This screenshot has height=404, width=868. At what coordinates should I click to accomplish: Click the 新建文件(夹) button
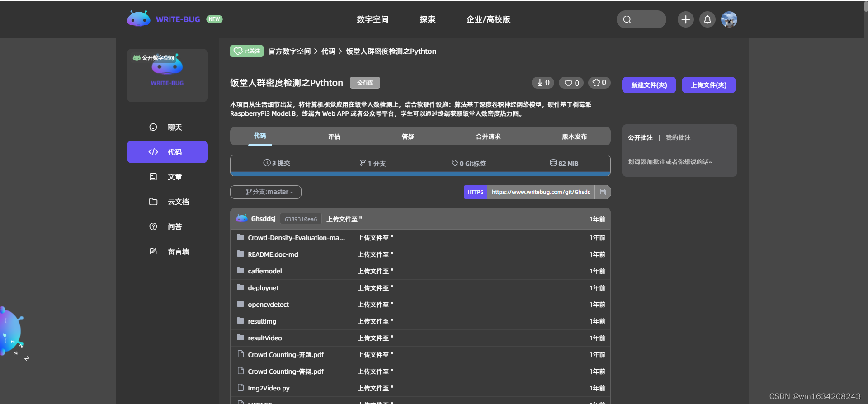click(x=649, y=85)
